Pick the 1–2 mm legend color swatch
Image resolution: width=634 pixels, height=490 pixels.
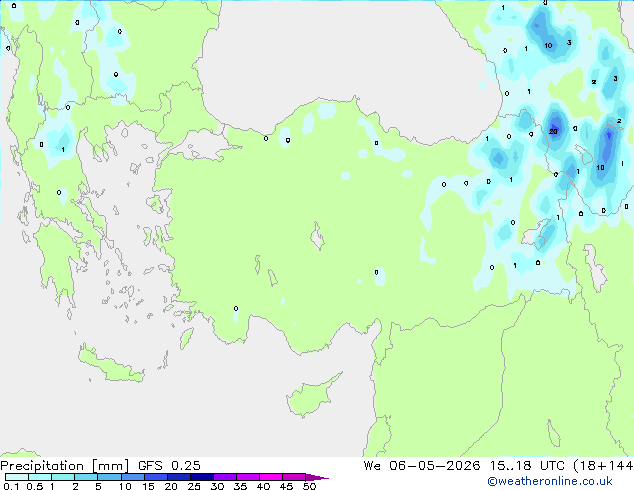pyautogui.click(x=63, y=477)
